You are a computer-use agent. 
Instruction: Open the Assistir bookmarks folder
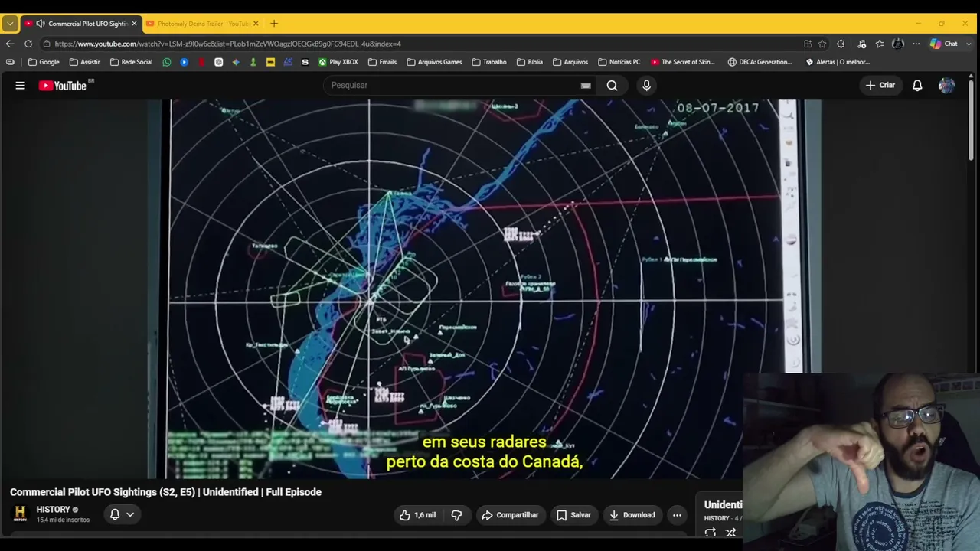tap(84, 62)
